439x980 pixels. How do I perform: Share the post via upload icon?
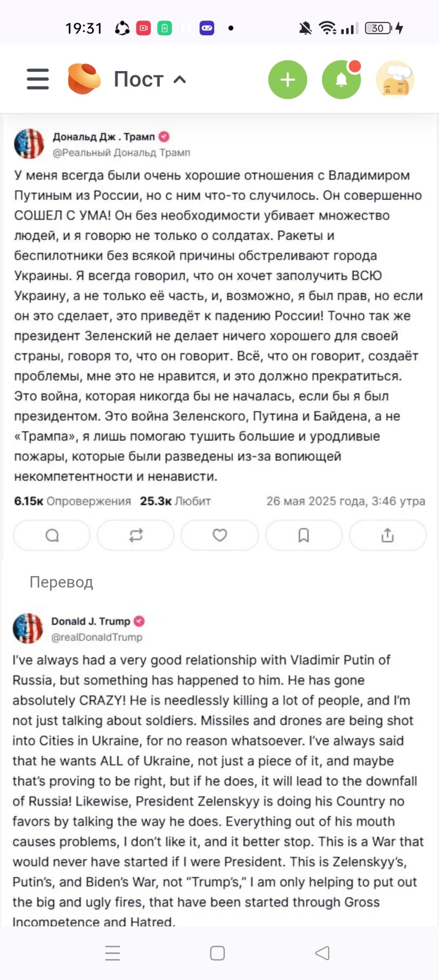(x=387, y=536)
